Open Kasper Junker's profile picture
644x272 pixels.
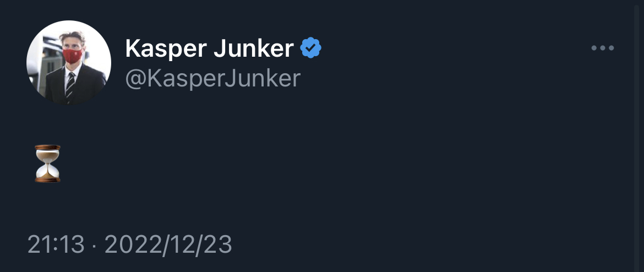pyautogui.click(x=69, y=63)
